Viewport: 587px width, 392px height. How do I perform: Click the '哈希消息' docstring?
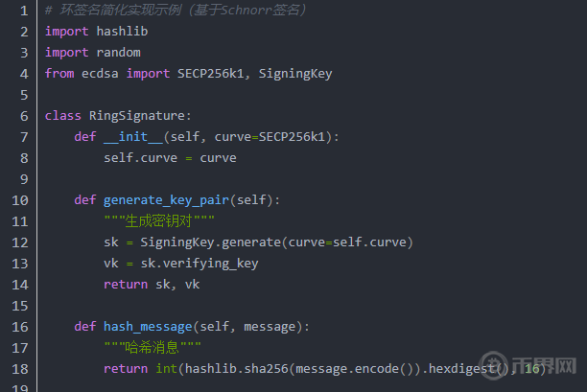pyautogui.click(x=152, y=348)
